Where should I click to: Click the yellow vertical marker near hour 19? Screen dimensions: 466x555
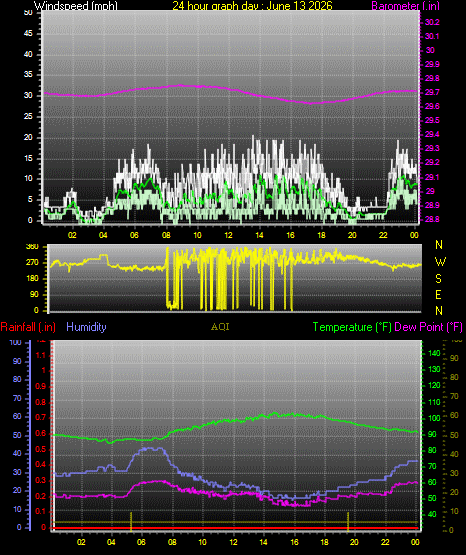tap(348, 522)
